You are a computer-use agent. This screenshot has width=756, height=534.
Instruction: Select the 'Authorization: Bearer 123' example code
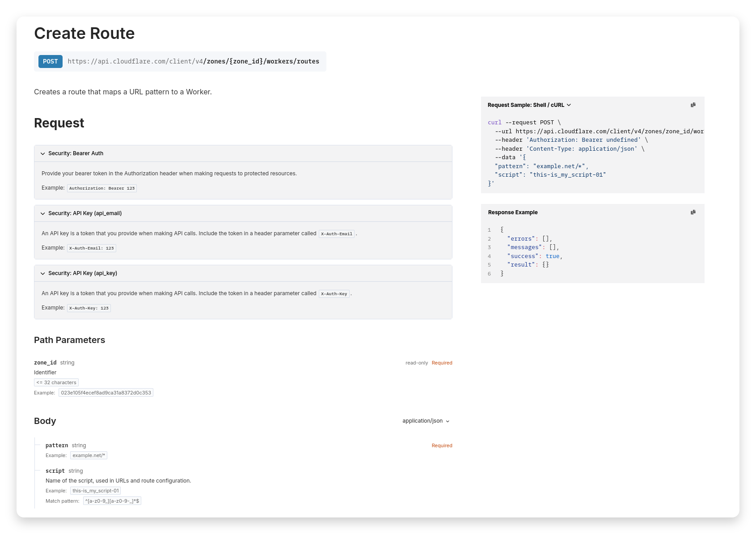click(102, 188)
